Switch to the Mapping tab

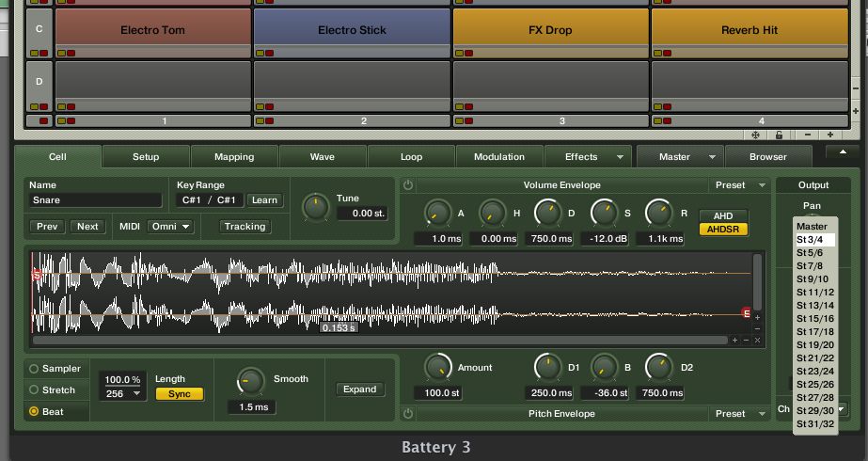[234, 157]
